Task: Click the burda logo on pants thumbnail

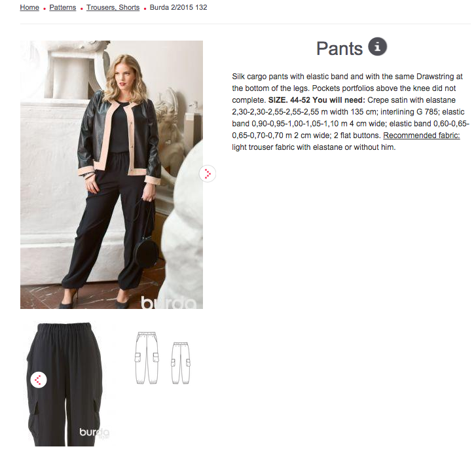Action: (x=94, y=432)
